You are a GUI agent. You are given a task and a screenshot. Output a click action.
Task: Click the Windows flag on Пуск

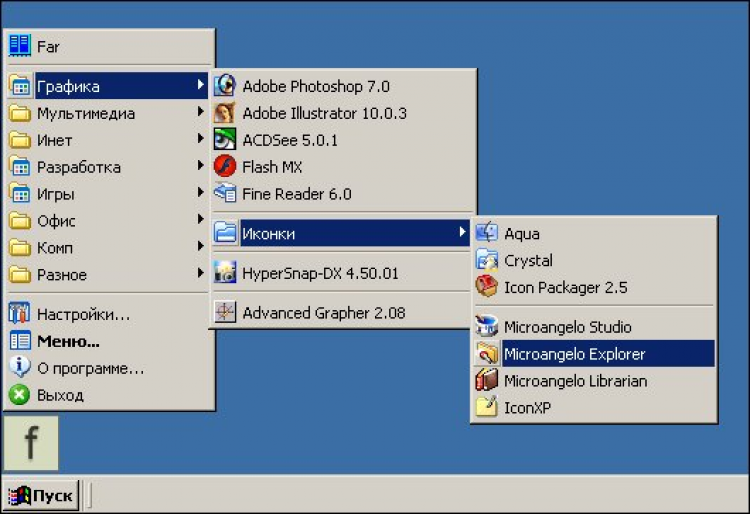[19, 496]
